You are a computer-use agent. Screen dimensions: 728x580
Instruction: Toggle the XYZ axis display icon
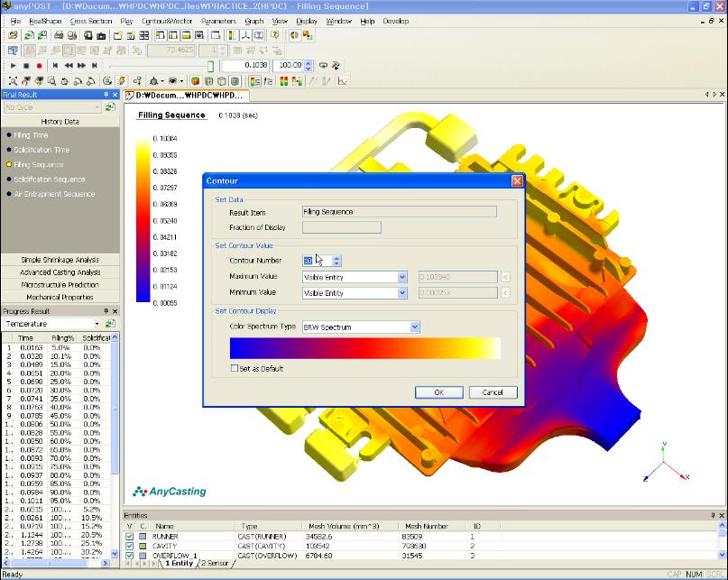pyautogui.click(x=245, y=35)
